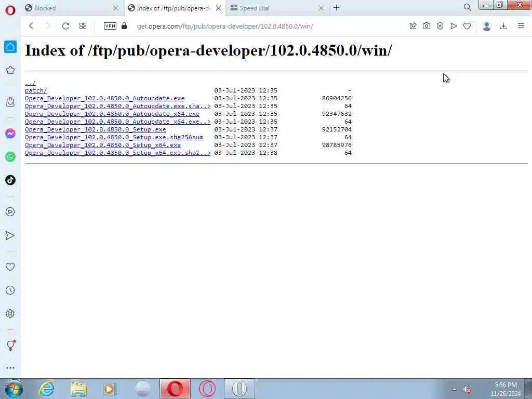Screen dimensions: 532x399
Task: Download Opera_Developer_102.0.4850.0_Setup.exe
Action: (96, 129)
